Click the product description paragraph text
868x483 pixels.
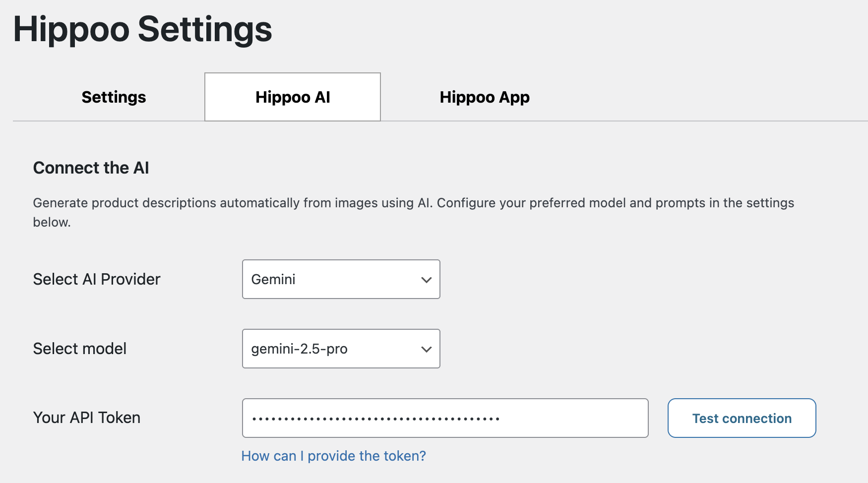pyautogui.click(x=413, y=203)
